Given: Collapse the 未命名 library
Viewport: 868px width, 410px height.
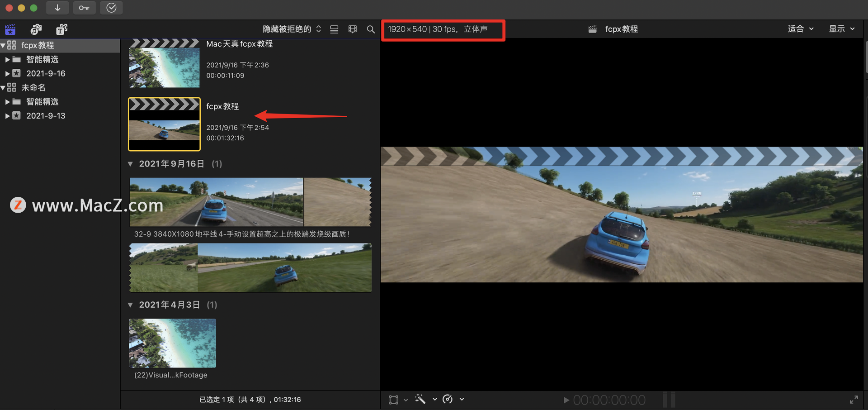Looking at the screenshot, I should (x=3, y=87).
